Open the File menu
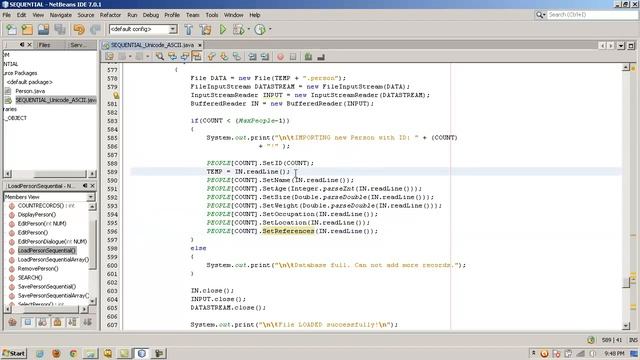 pos(7,15)
